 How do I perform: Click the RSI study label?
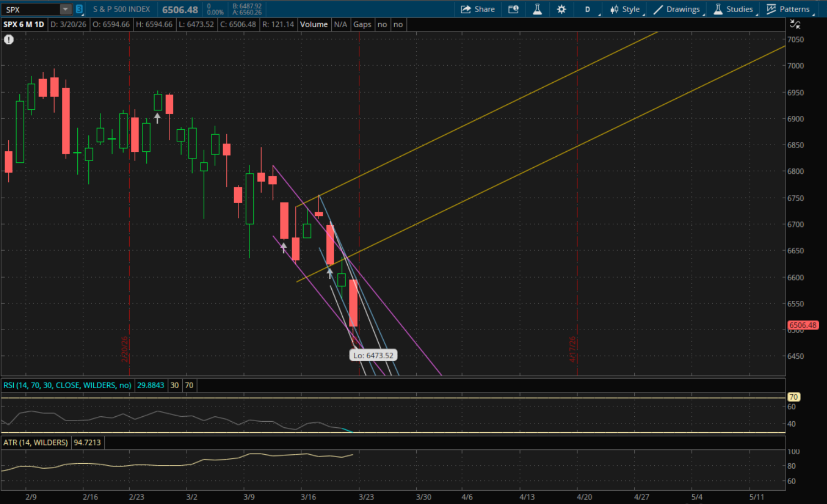[x=67, y=385]
